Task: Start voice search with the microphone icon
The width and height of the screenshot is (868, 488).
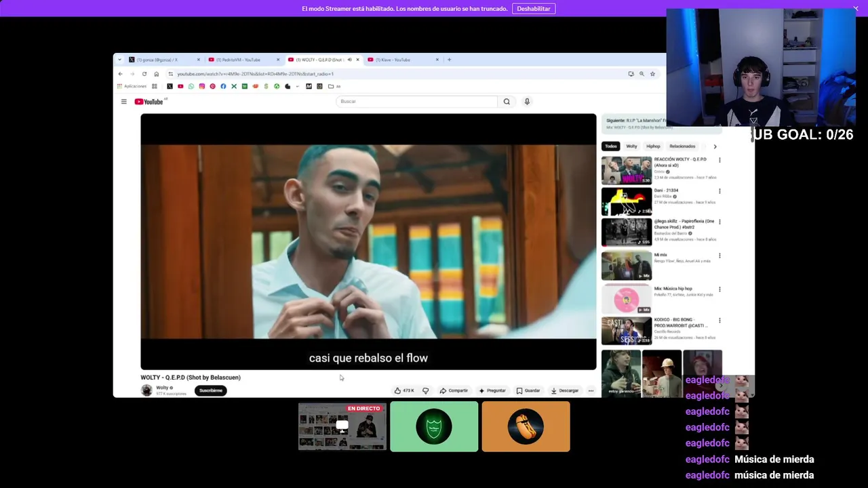Action: coord(527,102)
